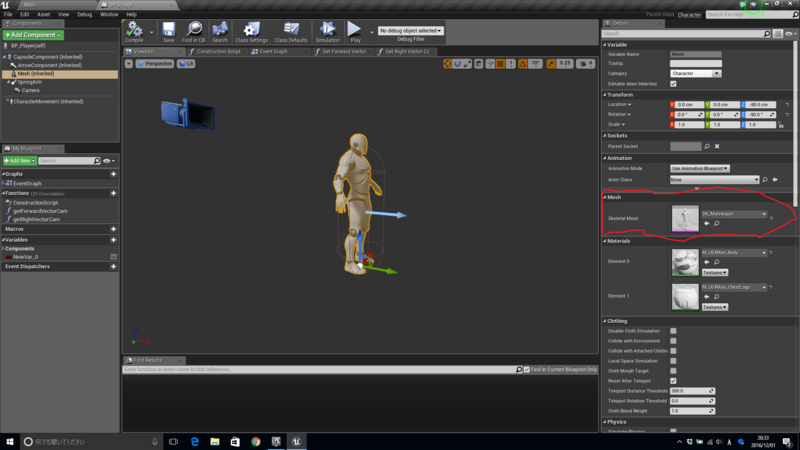Uncheck Reset After Teleport
This screenshot has width=800, height=450.
click(673, 381)
